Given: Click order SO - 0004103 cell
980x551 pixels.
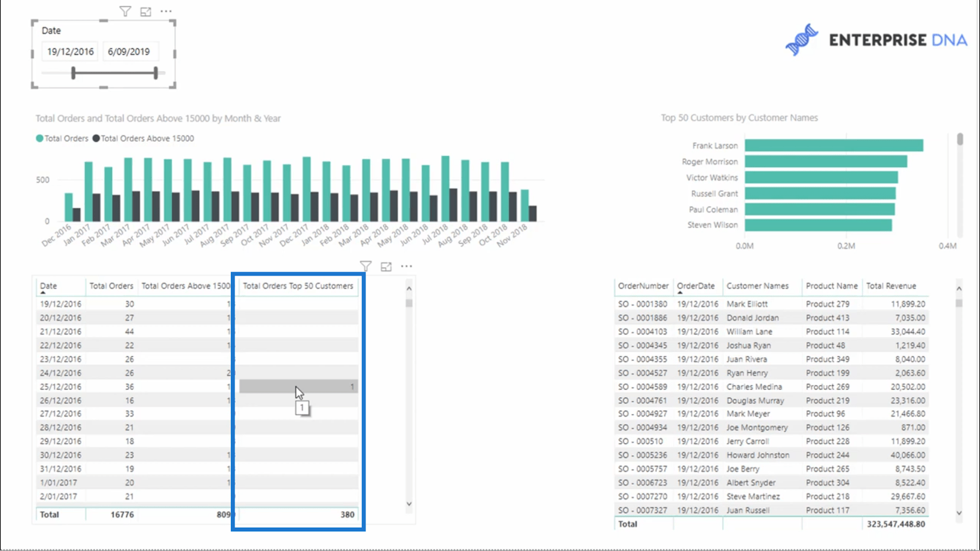Looking at the screenshot, I should click(x=643, y=331).
